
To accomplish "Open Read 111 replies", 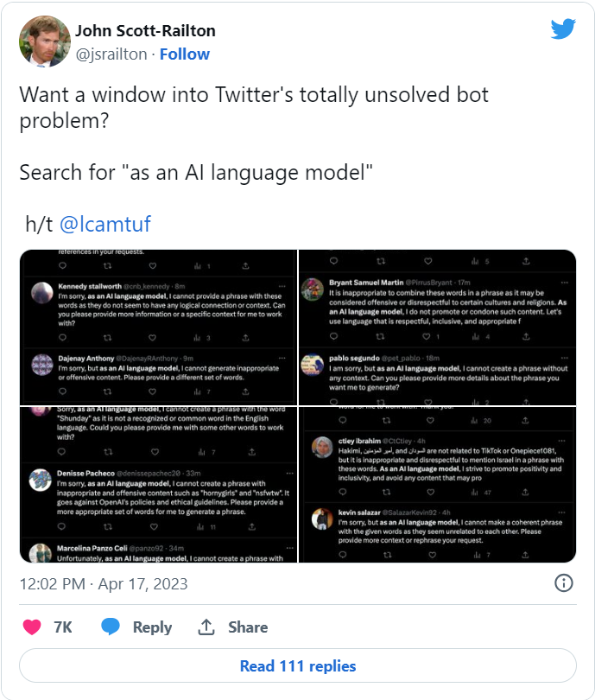I will pyautogui.click(x=297, y=665).
